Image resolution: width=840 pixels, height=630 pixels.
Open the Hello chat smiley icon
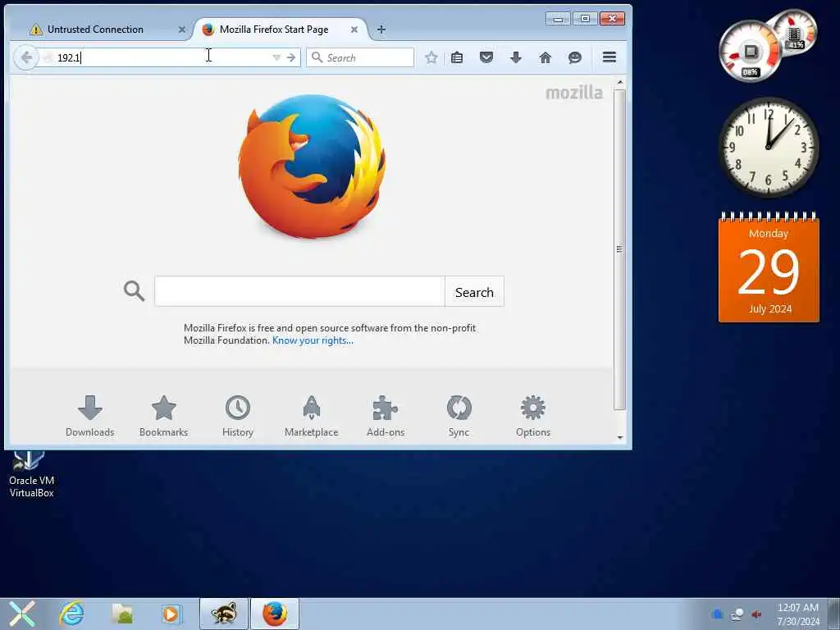575,57
